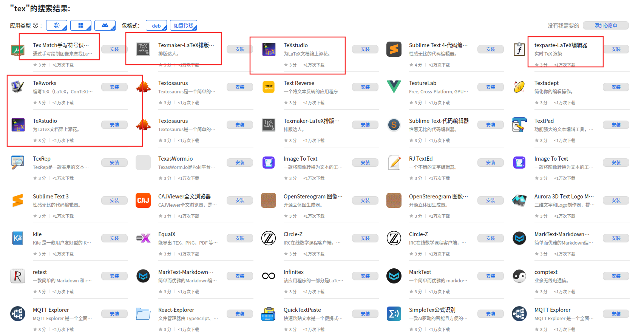Image resolution: width=644 pixels, height=333 pixels.
Task: Open the comptext yin-yang icon
Action: pos(519,276)
